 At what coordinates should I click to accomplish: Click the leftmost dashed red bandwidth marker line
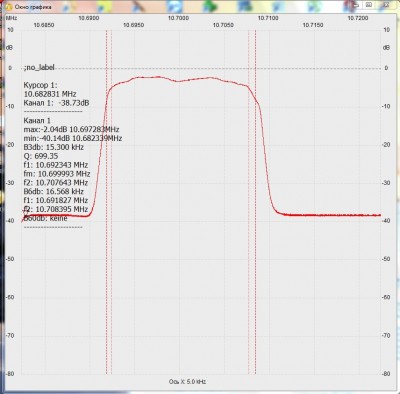click(x=106, y=202)
